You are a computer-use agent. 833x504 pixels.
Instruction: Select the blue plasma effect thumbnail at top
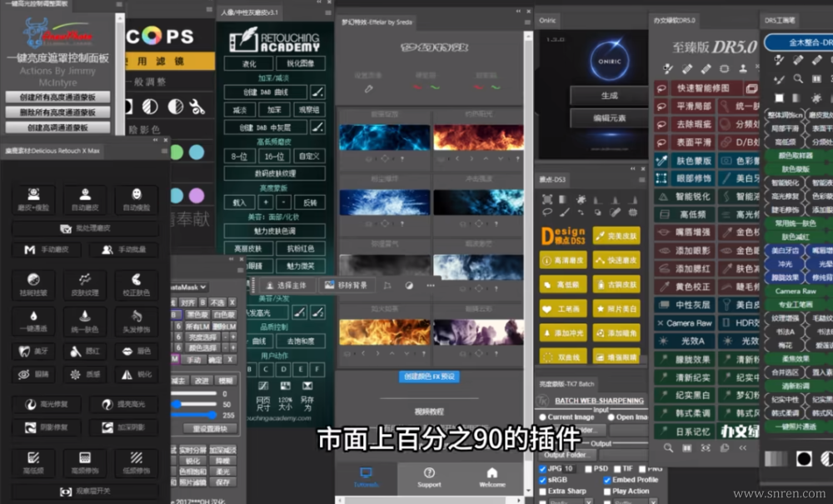click(x=385, y=138)
